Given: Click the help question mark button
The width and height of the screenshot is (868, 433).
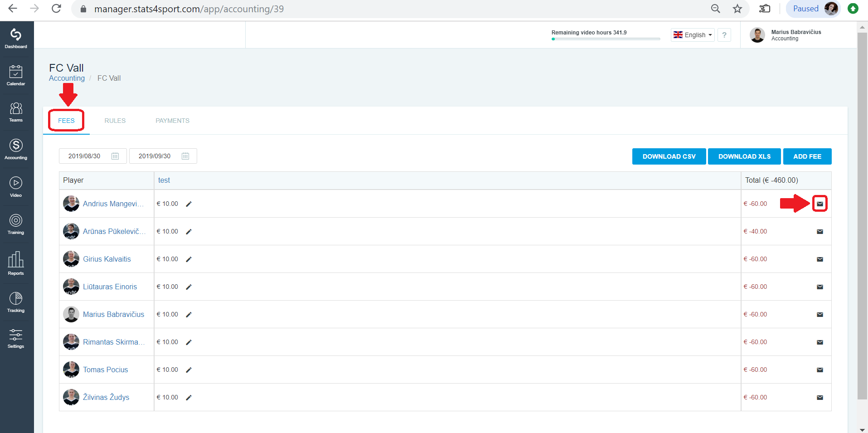Looking at the screenshot, I should pyautogui.click(x=724, y=35).
